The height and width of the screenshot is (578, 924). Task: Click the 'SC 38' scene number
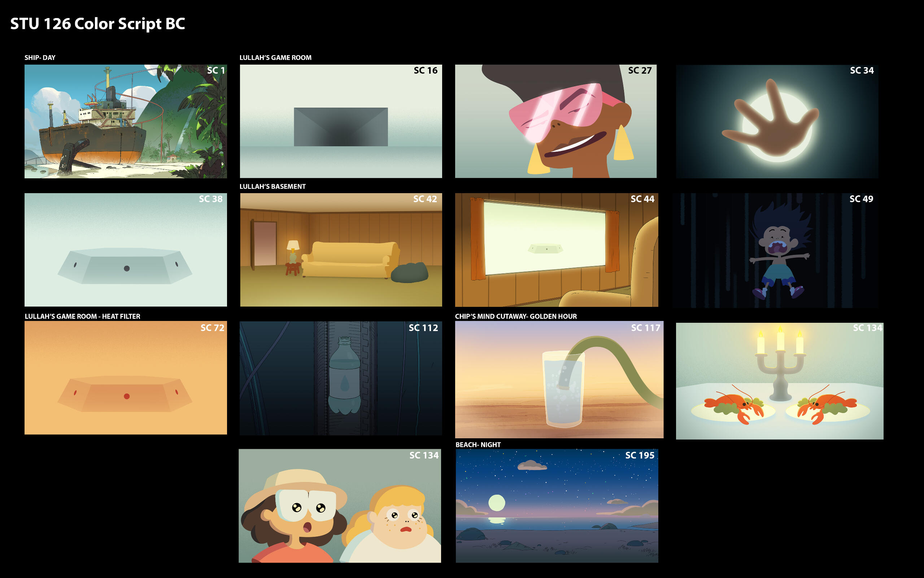[x=210, y=199]
